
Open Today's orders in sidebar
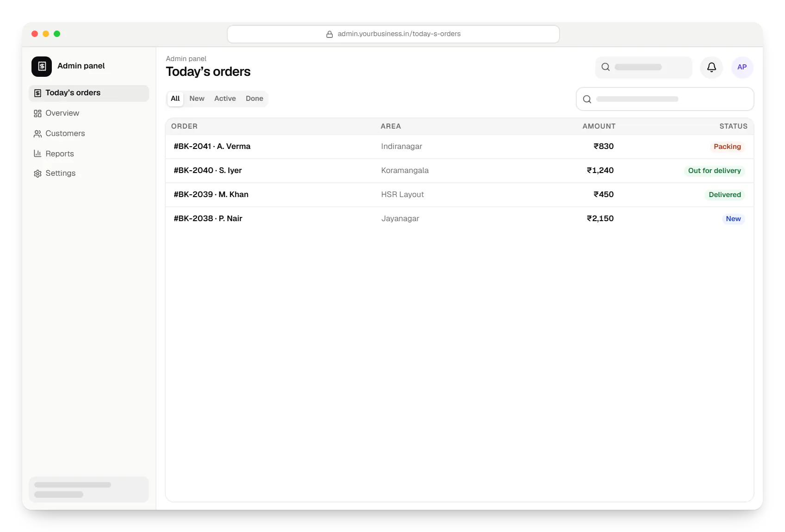[89, 93]
